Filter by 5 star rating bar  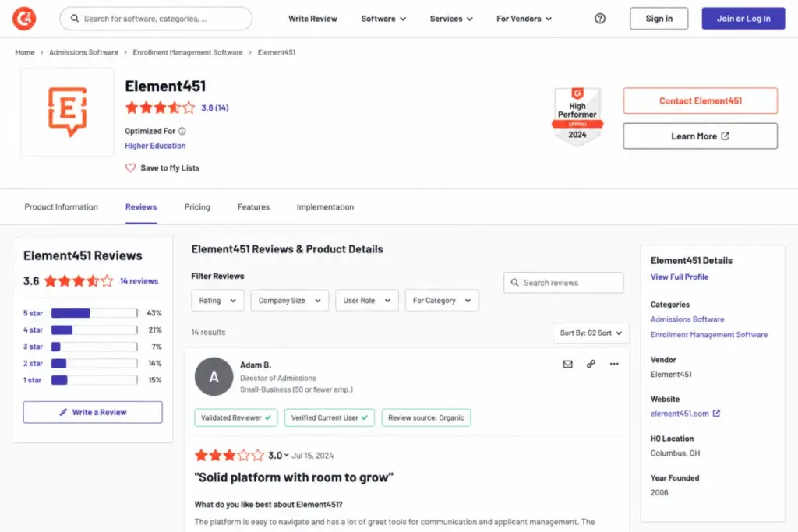click(94, 313)
